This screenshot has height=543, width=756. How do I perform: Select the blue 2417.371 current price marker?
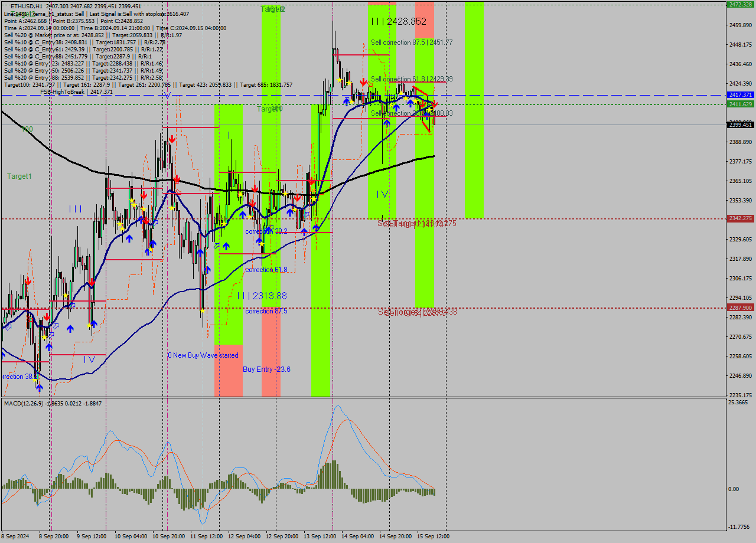click(x=739, y=95)
